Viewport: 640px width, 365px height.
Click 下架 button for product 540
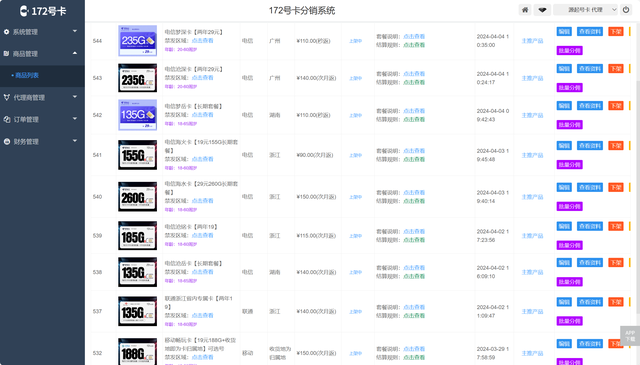(616, 187)
